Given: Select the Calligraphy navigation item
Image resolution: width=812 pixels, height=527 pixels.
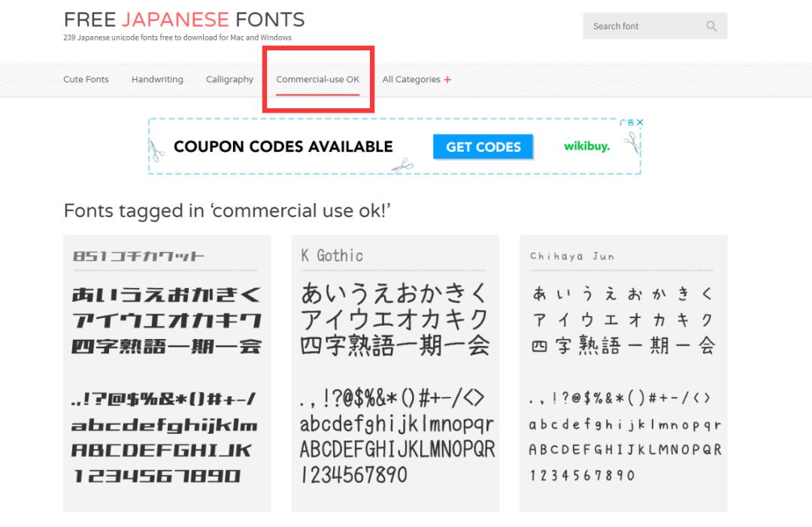Looking at the screenshot, I should (229, 79).
